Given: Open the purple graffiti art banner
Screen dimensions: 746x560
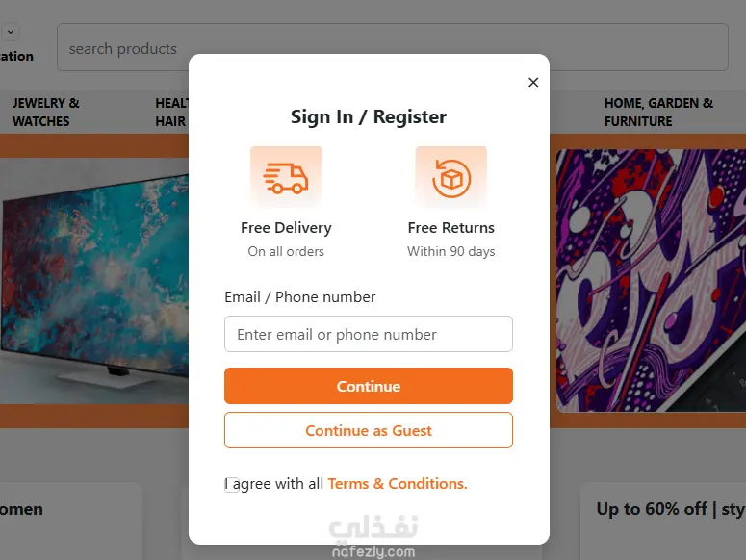Looking at the screenshot, I should (651, 279).
